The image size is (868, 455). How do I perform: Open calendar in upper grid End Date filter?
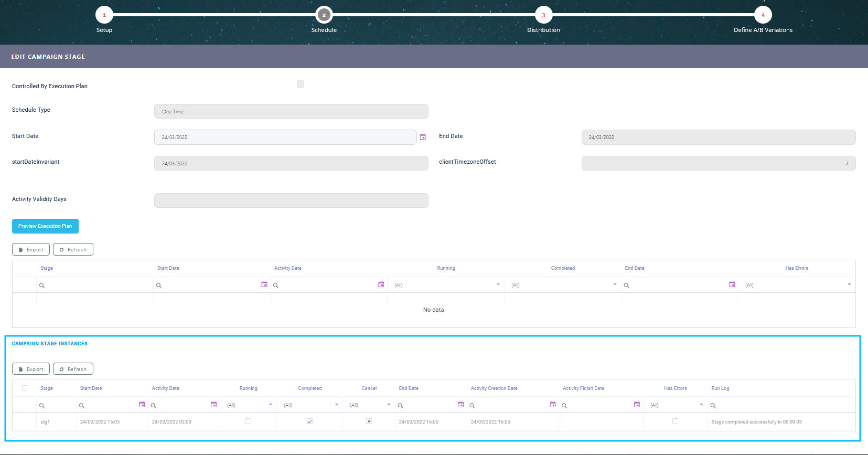point(732,284)
